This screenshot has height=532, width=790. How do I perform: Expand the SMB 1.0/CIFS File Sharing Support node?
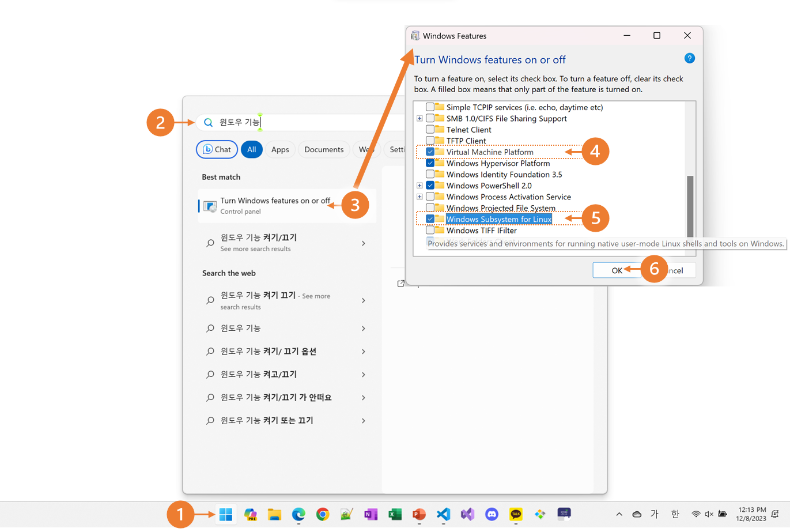click(x=419, y=119)
